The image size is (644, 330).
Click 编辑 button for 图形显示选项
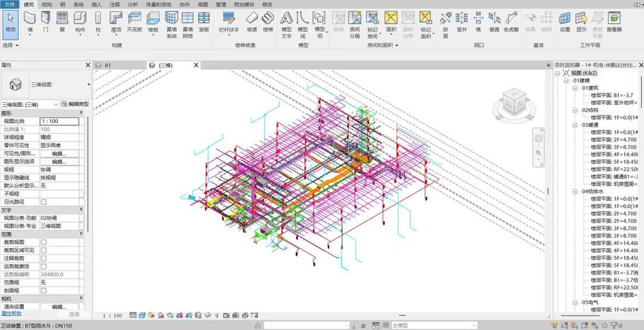(x=59, y=162)
